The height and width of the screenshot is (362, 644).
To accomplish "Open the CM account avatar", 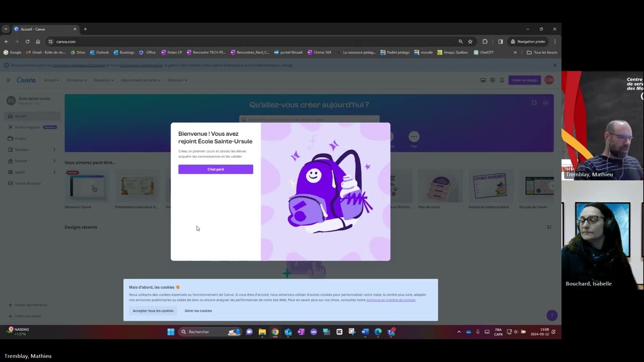I will [x=549, y=80].
